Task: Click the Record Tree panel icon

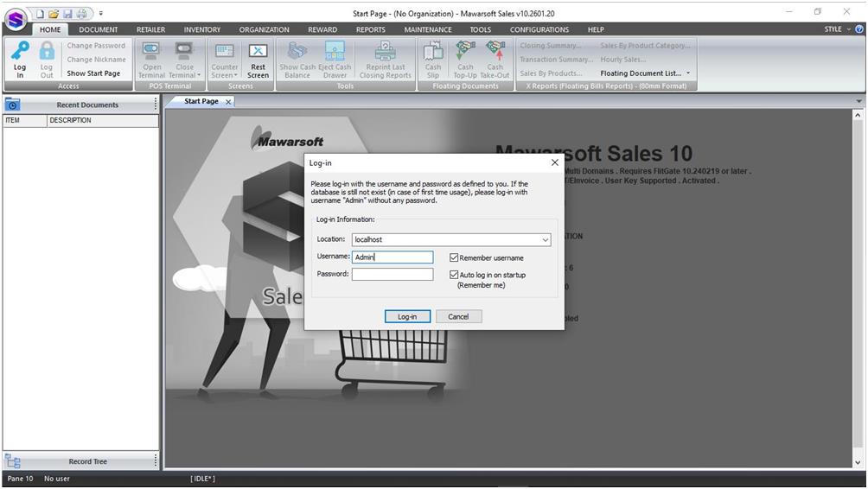Action: coord(12,461)
